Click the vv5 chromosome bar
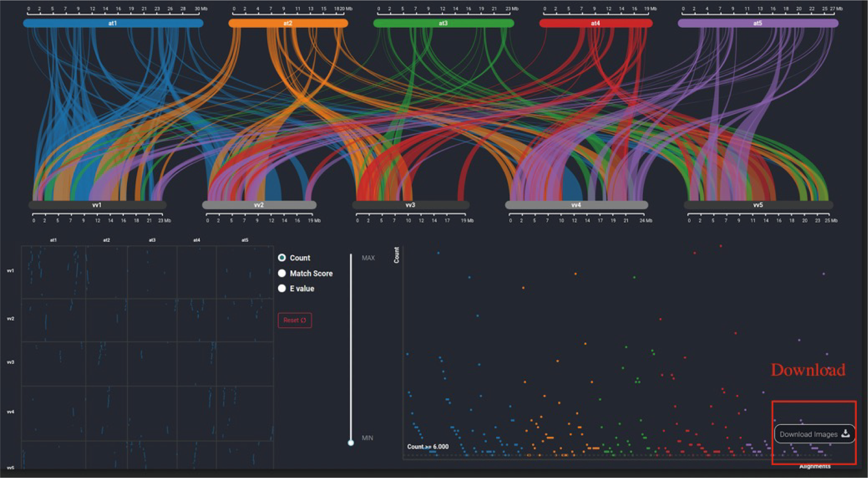 [x=758, y=205]
